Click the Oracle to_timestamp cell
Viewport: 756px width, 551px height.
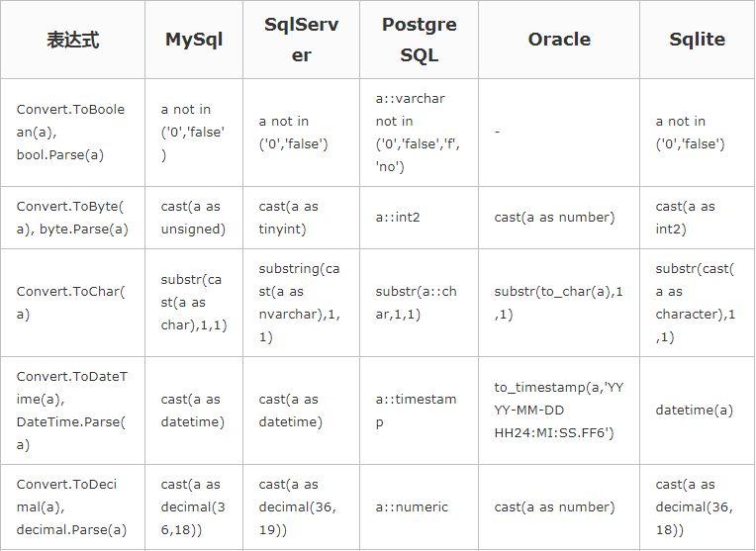point(559,411)
